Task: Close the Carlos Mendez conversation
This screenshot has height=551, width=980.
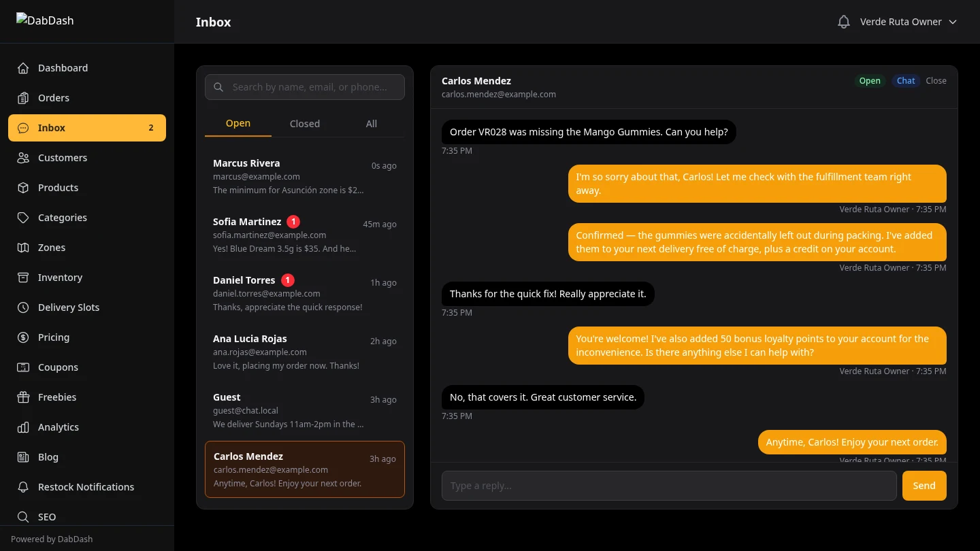Action: pyautogui.click(x=936, y=80)
